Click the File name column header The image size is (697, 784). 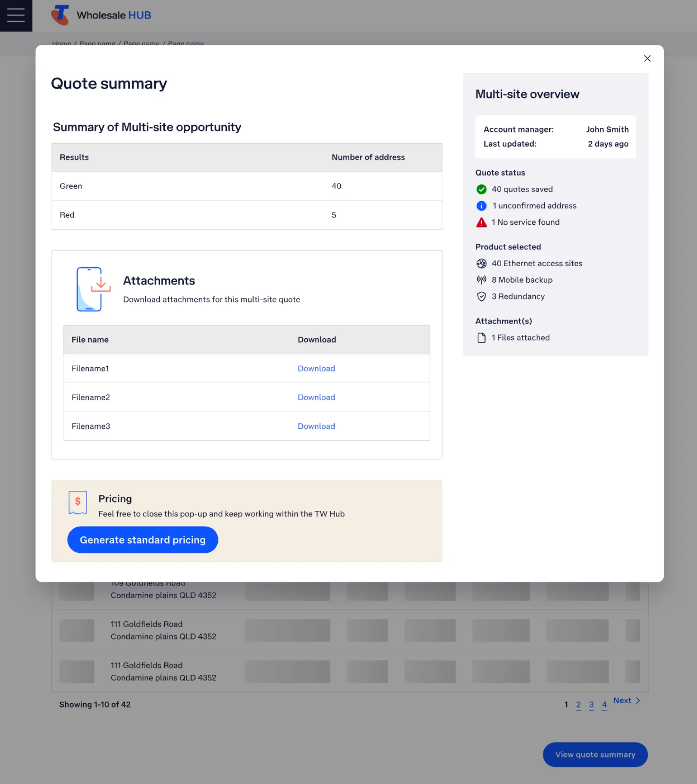(x=90, y=340)
